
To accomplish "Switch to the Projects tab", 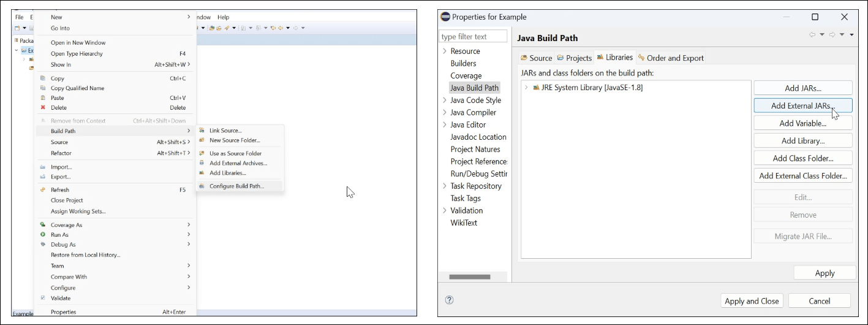I will tap(574, 58).
